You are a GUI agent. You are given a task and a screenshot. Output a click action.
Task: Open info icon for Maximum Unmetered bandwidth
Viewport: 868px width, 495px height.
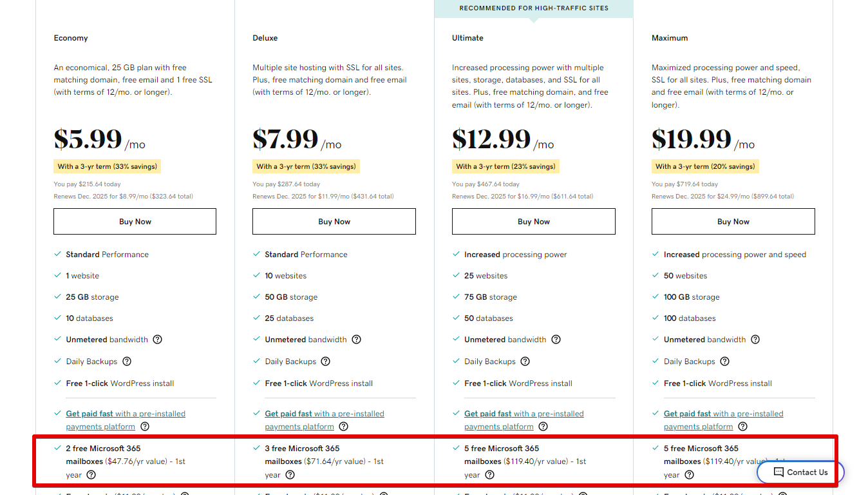756,340
